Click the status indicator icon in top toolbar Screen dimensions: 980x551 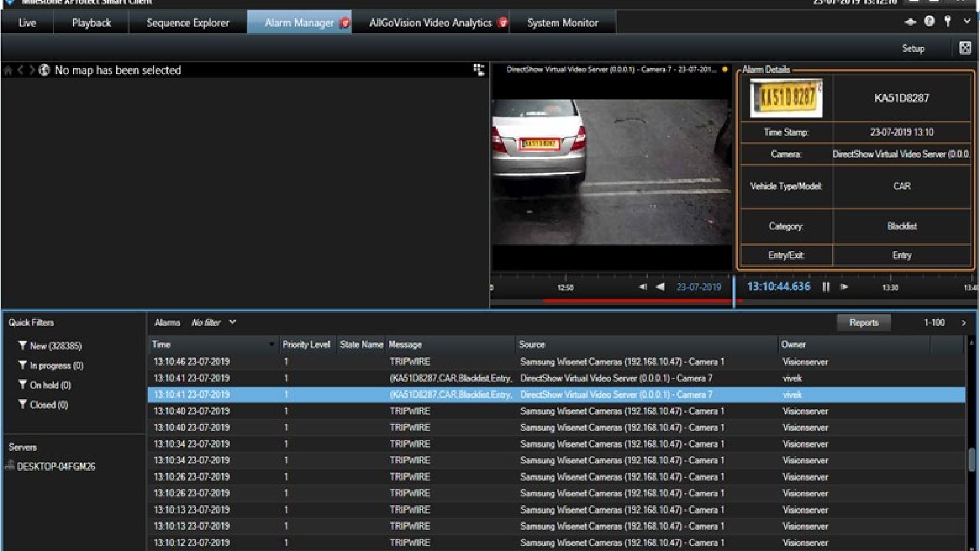click(x=911, y=22)
